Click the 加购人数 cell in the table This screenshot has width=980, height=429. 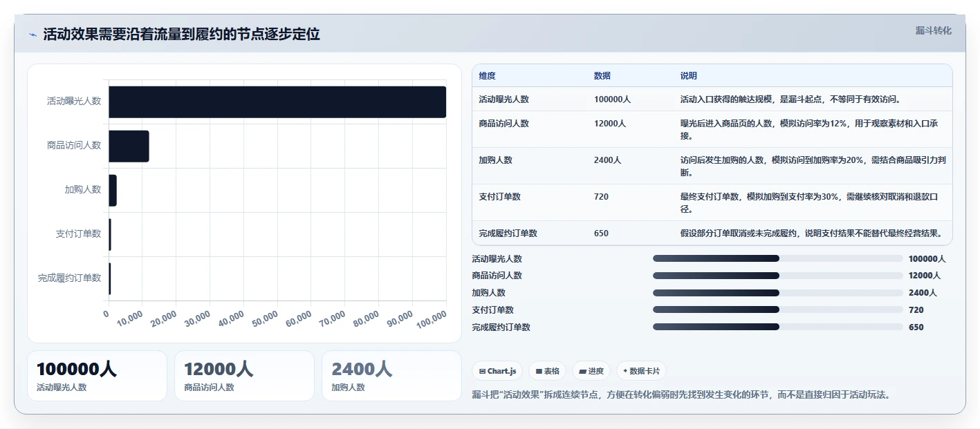[x=495, y=160]
